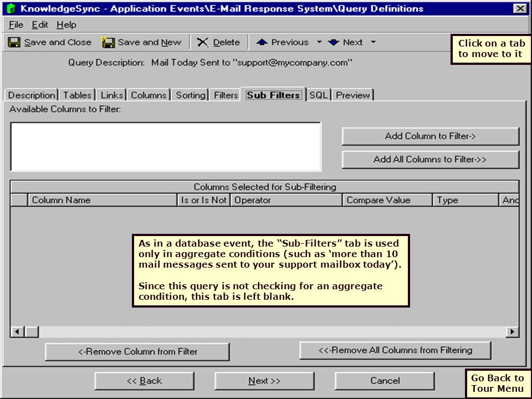
Task: Click the KnowledgeSync title bar app icon
Action: pyautogui.click(x=11, y=8)
